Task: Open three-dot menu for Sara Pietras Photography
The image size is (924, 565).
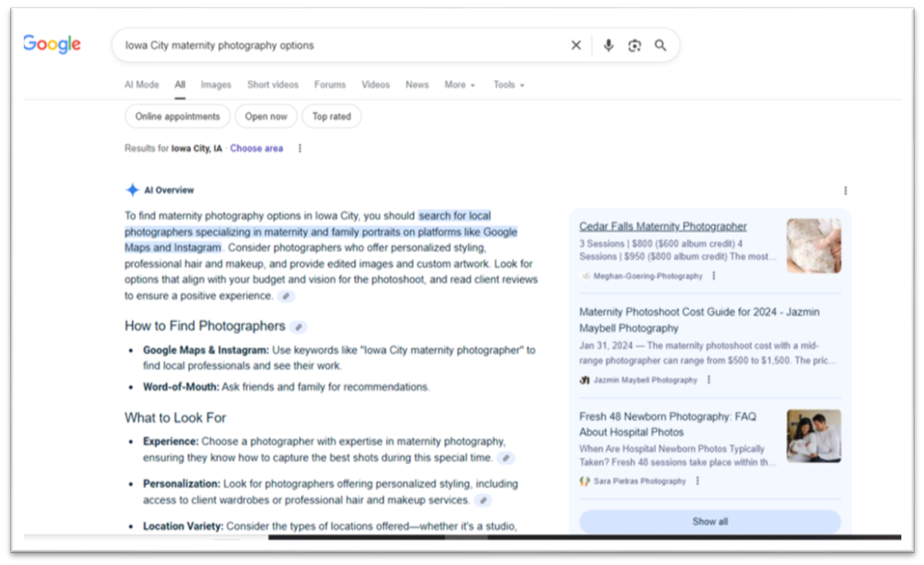Action: [x=698, y=481]
